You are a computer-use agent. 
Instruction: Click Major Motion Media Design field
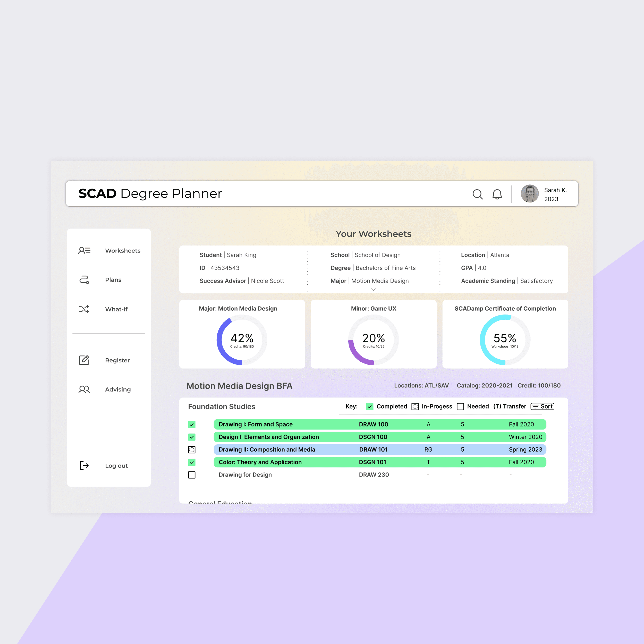[369, 281]
